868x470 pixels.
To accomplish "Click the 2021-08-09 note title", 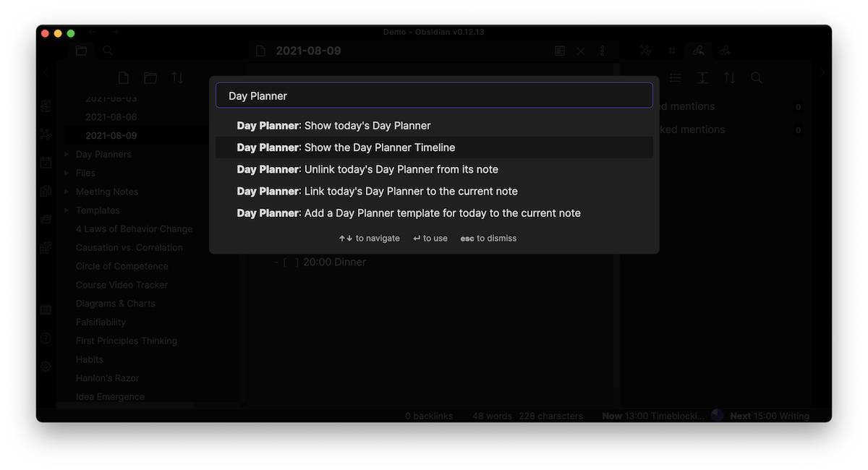I will [x=308, y=51].
